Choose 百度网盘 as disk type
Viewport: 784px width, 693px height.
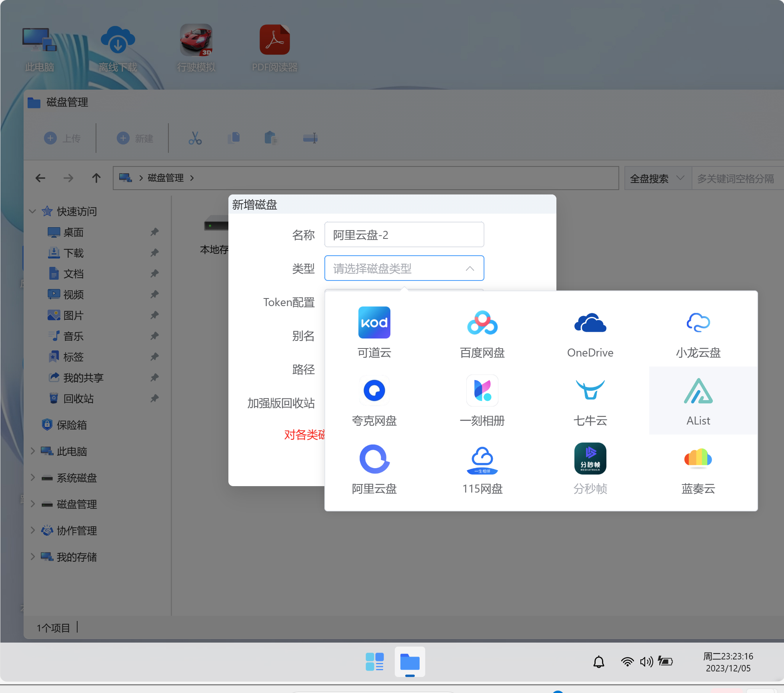click(x=482, y=332)
